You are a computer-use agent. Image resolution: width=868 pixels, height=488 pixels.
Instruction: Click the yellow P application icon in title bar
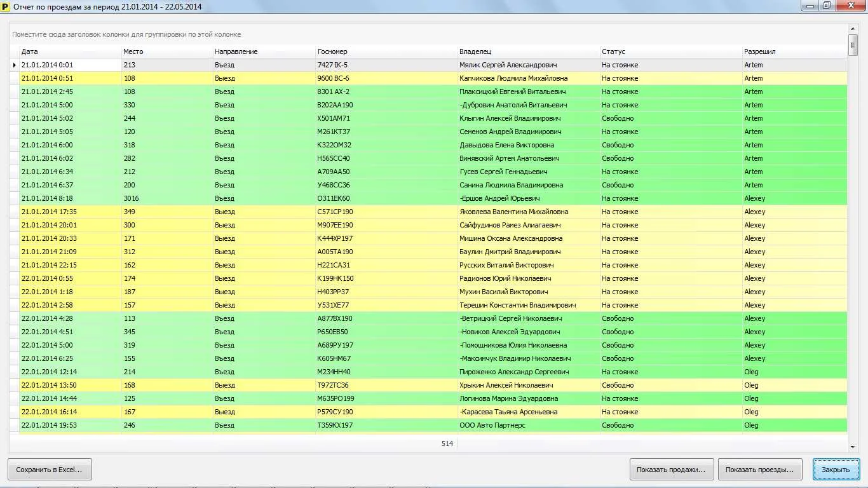coord(6,6)
